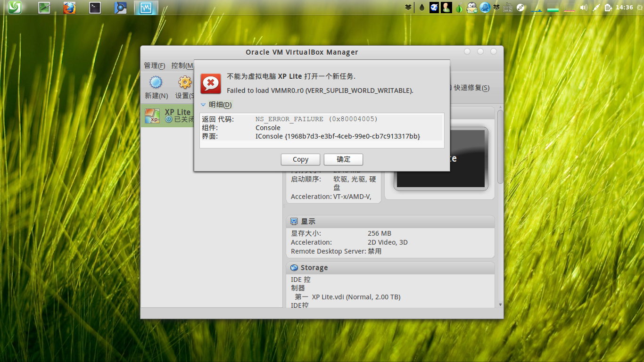Click the 新建(N) new VM toolbar icon
644x362 pixels.
click(156, 82)
